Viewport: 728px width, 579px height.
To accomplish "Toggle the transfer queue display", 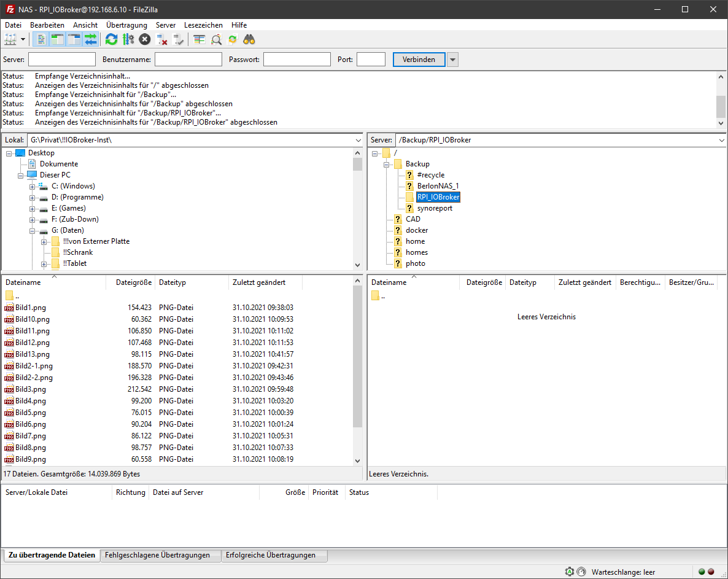I will pos(90,39).
